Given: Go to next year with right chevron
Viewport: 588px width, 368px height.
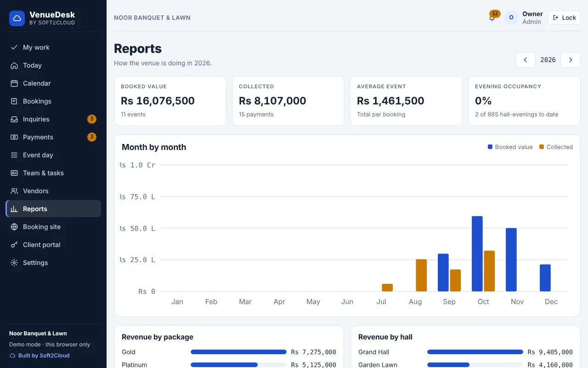Looking at the screenshot, I should (x=571, y=60).
